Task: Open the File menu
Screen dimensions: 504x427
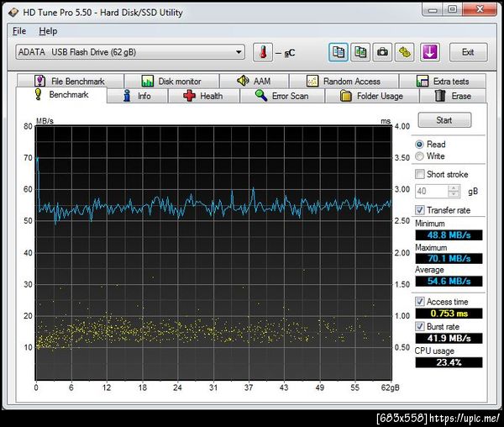Action: [x=20, y=31]
